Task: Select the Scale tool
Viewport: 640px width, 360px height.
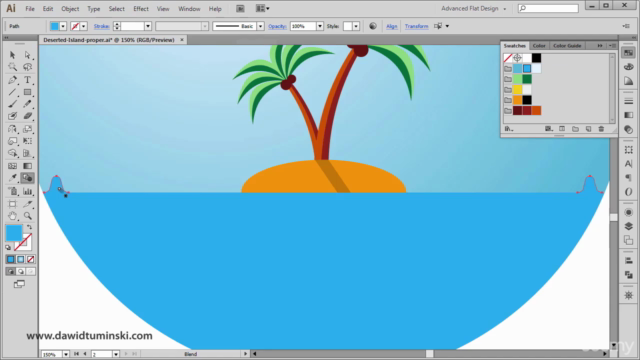Action: click(27, 129)
